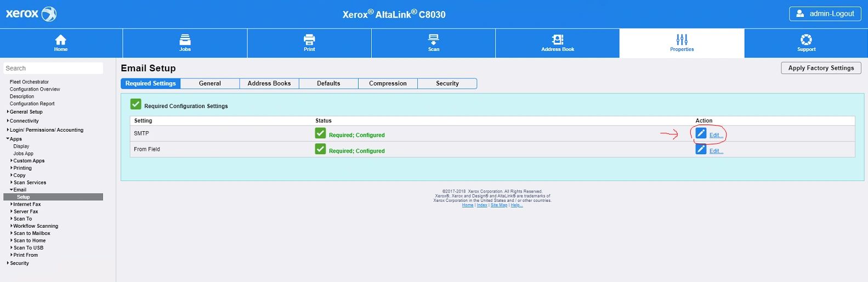Open the Configuration Report link in sidebar

[32, 104]
